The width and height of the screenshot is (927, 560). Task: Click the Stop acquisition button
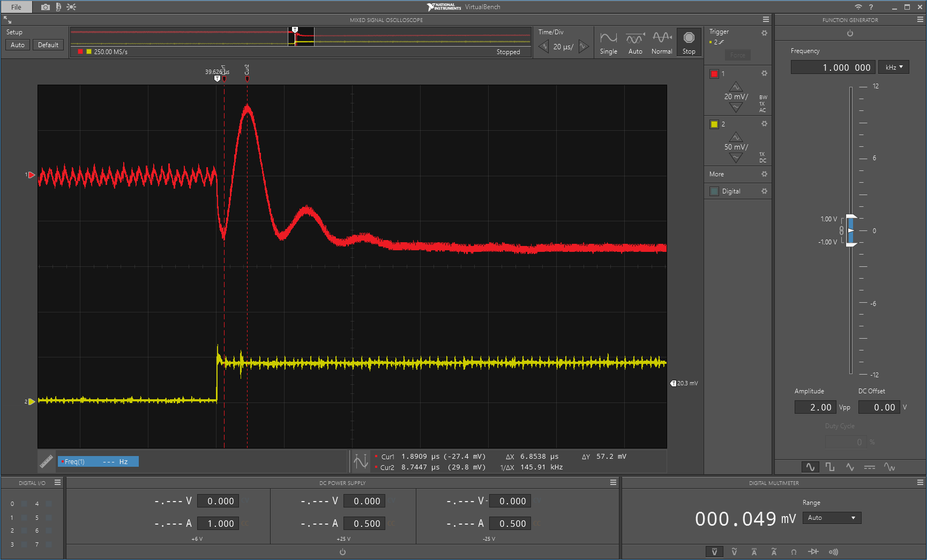click(x=689, y=42)
